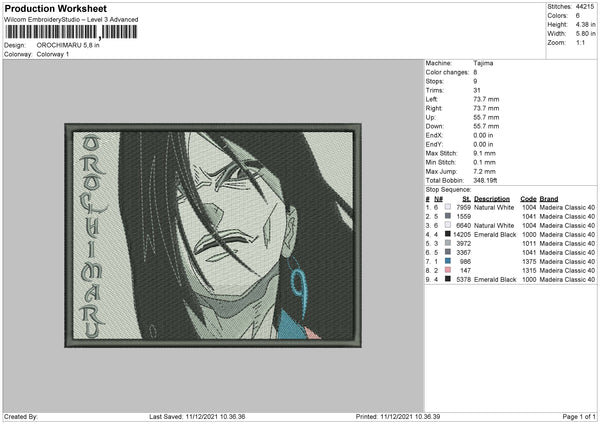600x424 pixels.
Task: Click thread code '1011' in stop row 5
Action: click(529, 243)
